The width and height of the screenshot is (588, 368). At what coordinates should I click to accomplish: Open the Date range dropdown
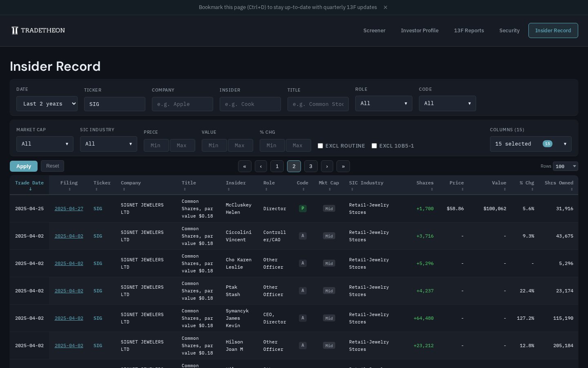tap(47, 104)
